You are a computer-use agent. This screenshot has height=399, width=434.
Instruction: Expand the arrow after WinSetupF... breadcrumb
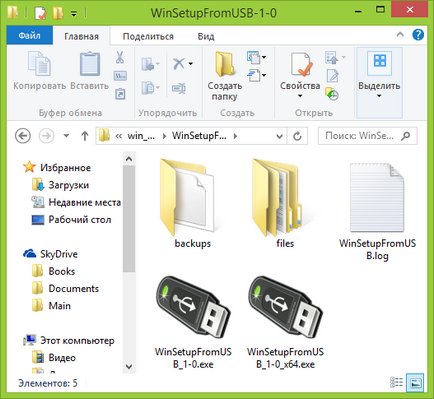(235, 136)
